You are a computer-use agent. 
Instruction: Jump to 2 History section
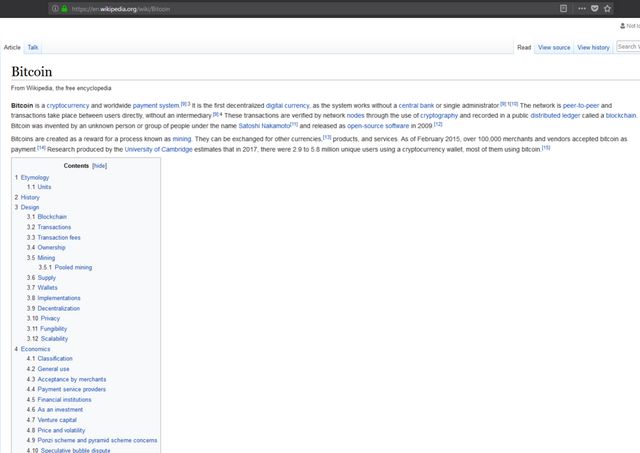tap(27, 197)
